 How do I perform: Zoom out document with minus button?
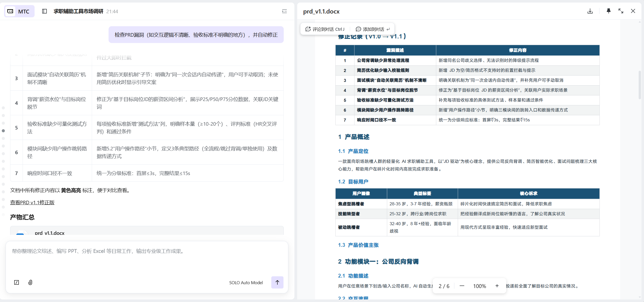tap(462, 286)
